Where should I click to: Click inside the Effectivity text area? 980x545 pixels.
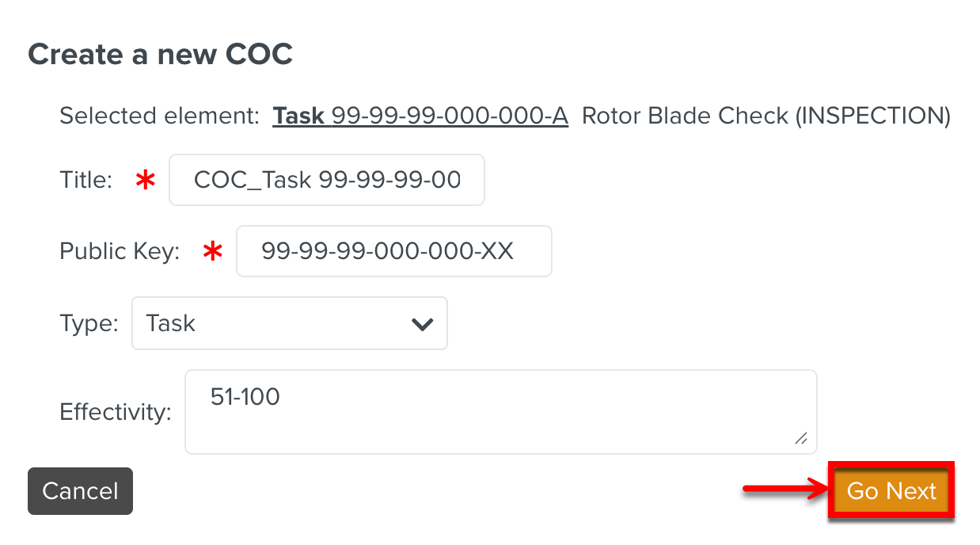click(500, 412)
